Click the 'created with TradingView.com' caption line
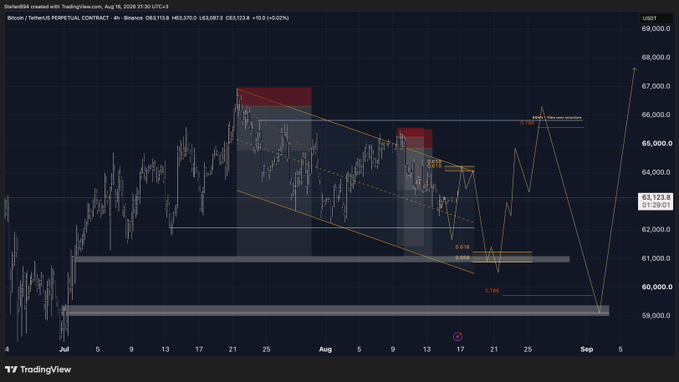This screenshot has width=679, height=382. tap(86, 6)
